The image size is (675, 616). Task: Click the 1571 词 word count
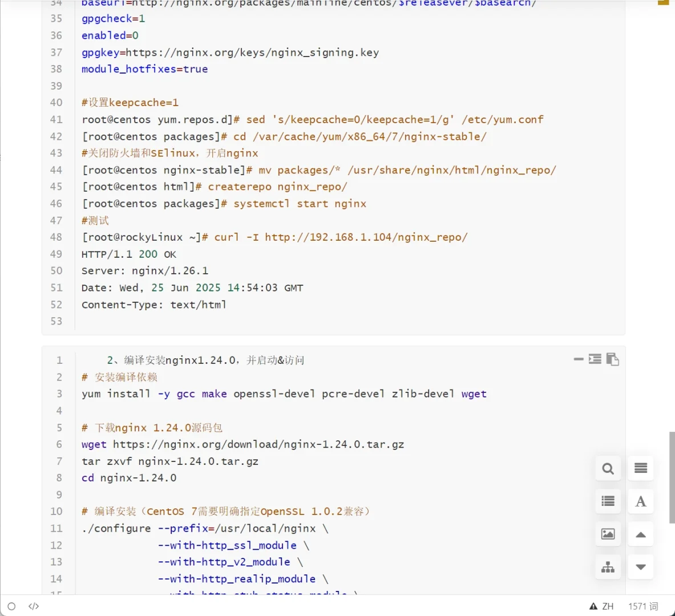coord(643,606)
